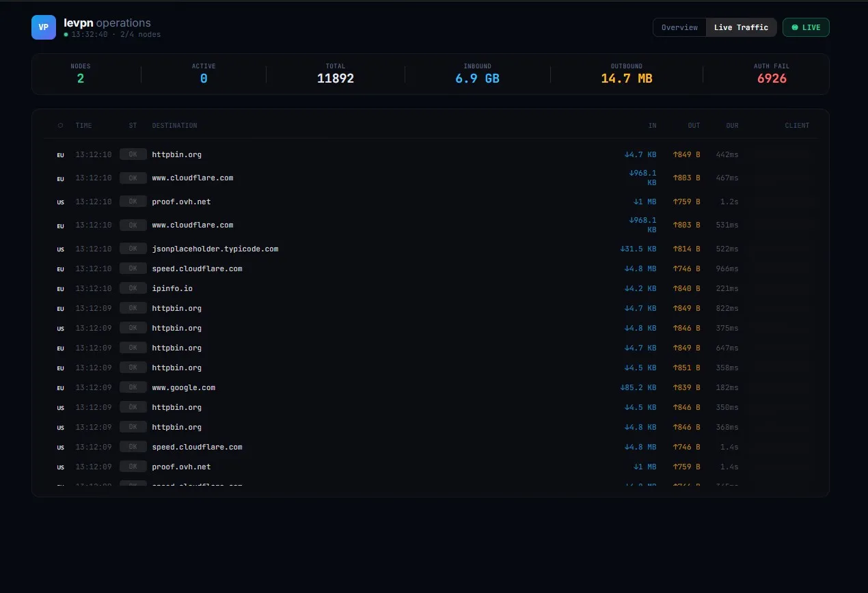The width and height of the screenshot is (868, 593).
Task: Click the TOTAL value 11892
Action: tap(336, 79)
